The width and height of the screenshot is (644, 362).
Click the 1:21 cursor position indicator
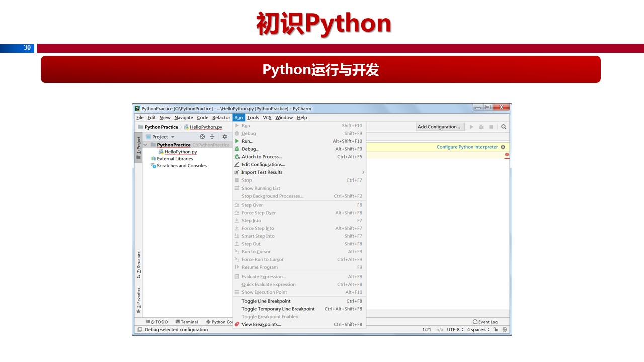[x=427, y=330]
